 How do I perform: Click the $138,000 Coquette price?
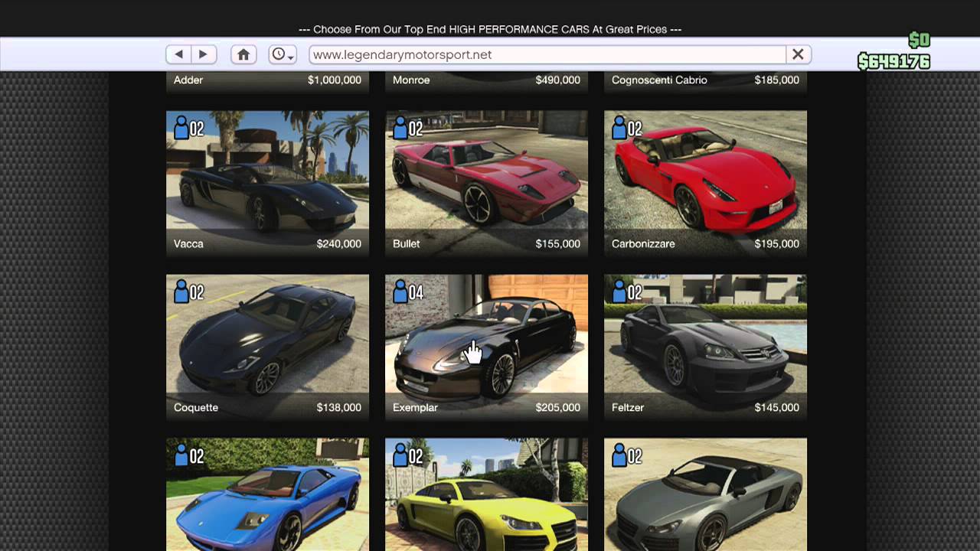(x=339, y=407)
